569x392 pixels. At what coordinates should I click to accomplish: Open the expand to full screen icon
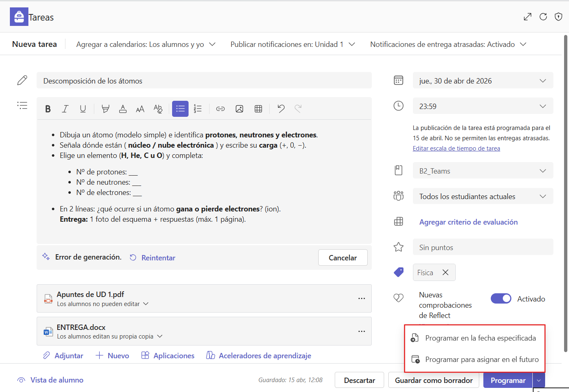pos(527,17)
